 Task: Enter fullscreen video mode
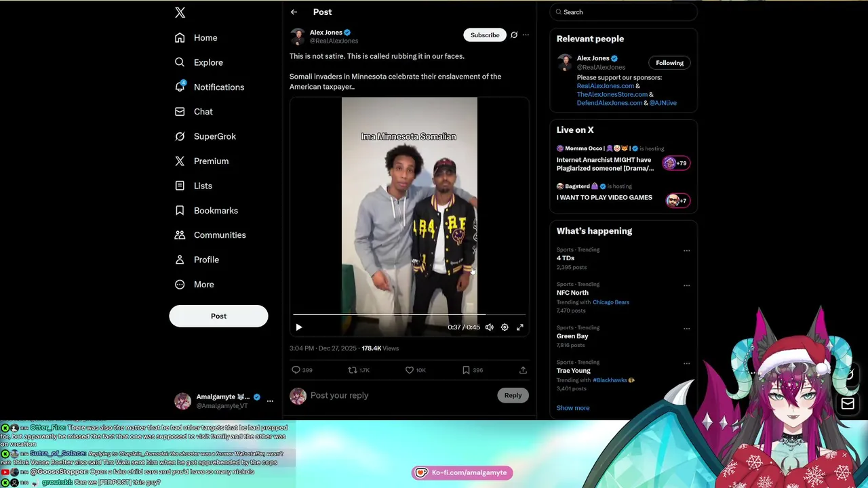click(x=520, y=327)
